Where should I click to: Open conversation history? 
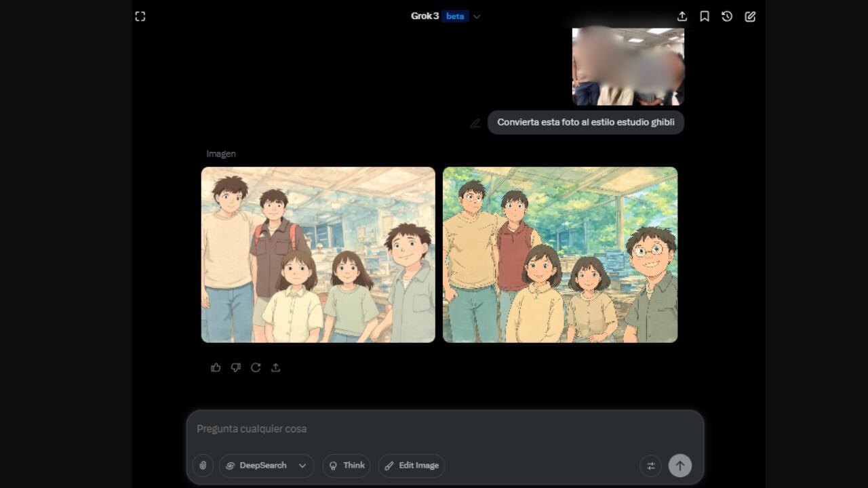coord(727,16)
